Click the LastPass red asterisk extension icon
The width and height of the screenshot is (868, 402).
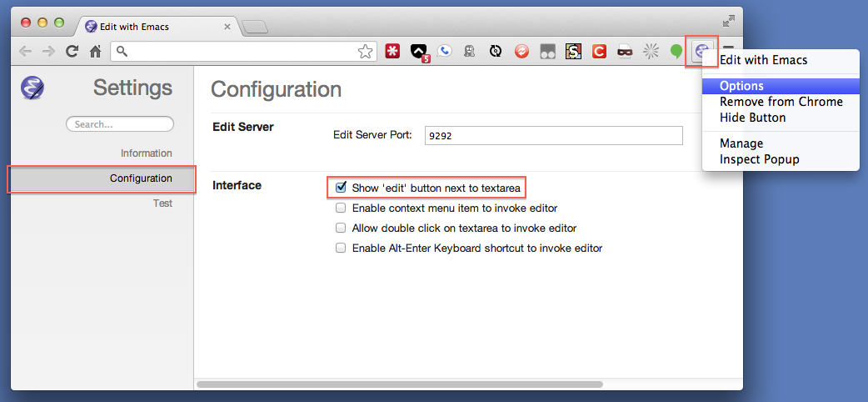click(x=392, y=52)
